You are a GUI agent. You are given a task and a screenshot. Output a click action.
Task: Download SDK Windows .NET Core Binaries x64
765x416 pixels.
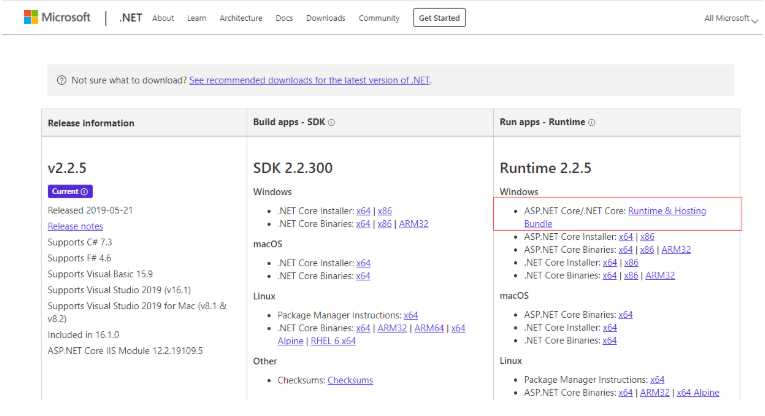(363, 223)
